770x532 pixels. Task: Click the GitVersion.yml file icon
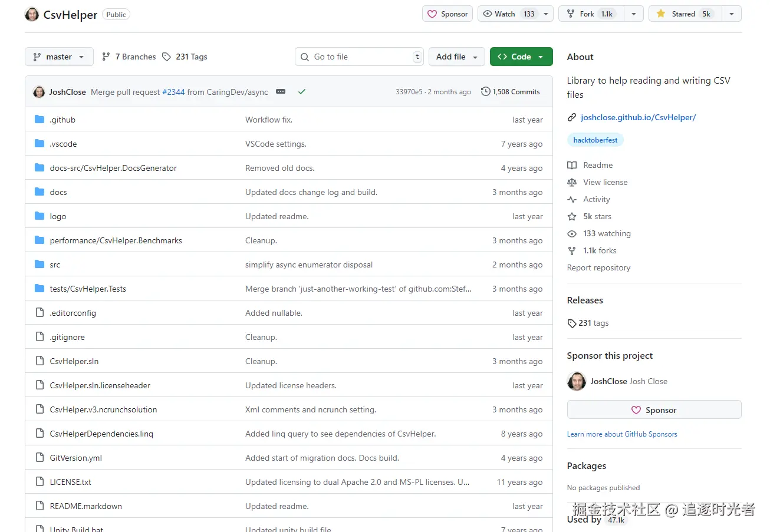[x=40, y=458]
